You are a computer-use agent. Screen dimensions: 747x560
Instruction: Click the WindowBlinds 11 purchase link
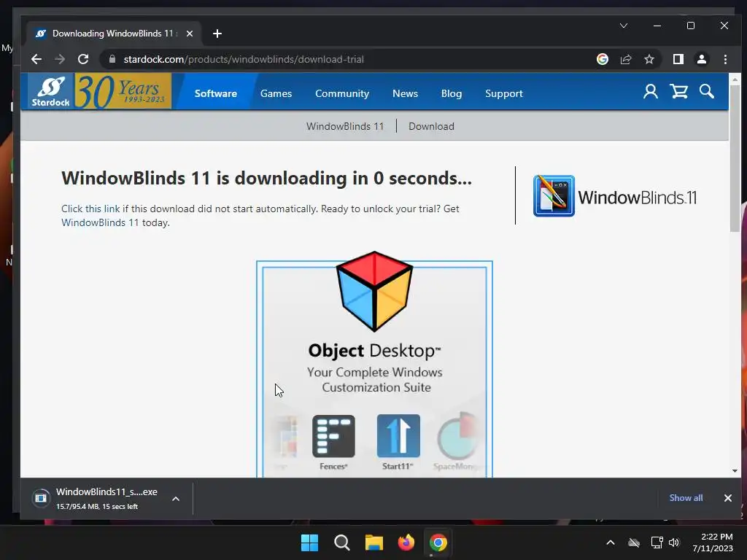(100, 222)
